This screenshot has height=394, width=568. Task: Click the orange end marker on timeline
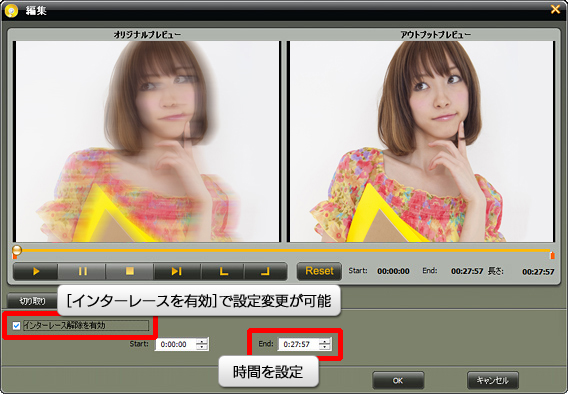tap(552, 255)
